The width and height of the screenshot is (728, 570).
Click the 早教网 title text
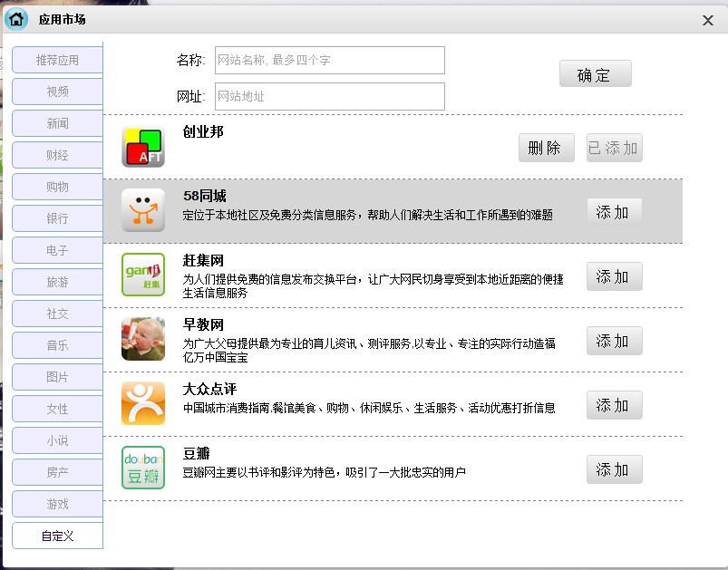coord(203,325)
